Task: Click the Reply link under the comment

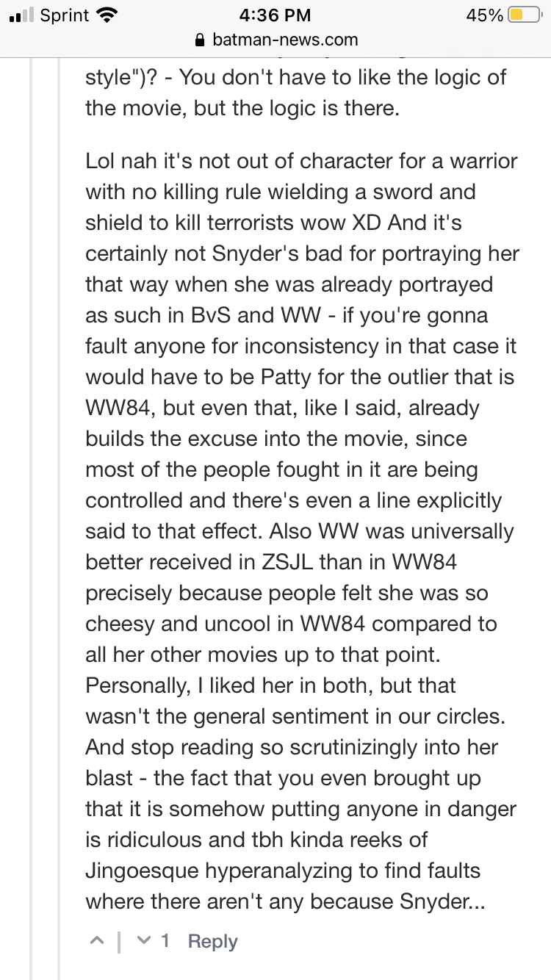Action: coord(212,941)
